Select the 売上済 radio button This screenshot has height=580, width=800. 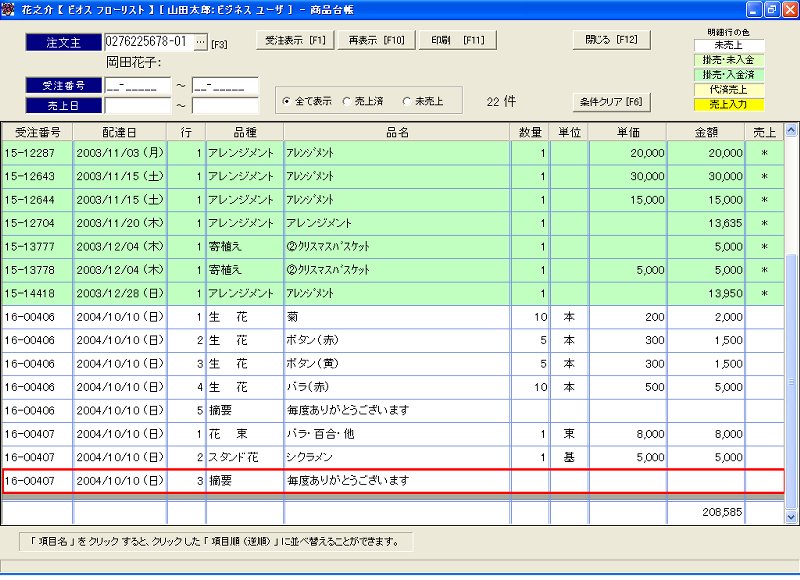point(347,101)
